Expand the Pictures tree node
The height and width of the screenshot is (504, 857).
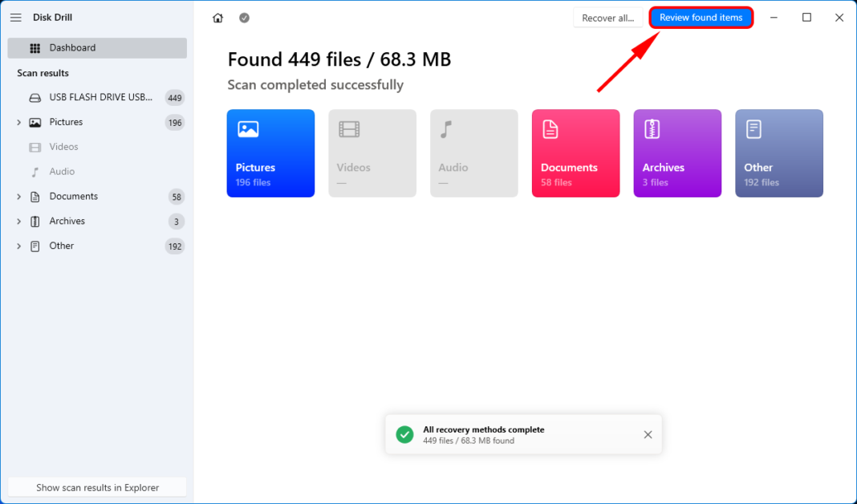[18, 123]
